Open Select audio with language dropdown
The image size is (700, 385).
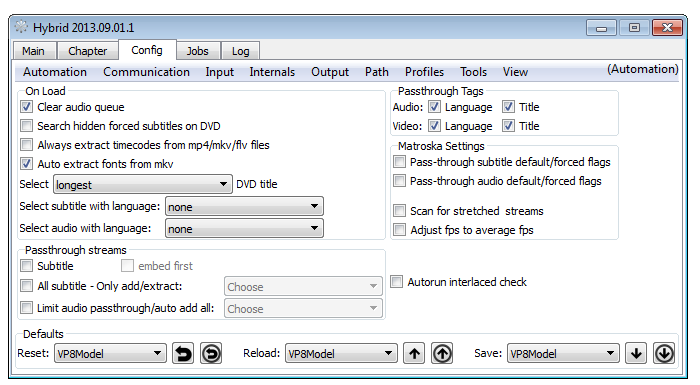(244, 228)
